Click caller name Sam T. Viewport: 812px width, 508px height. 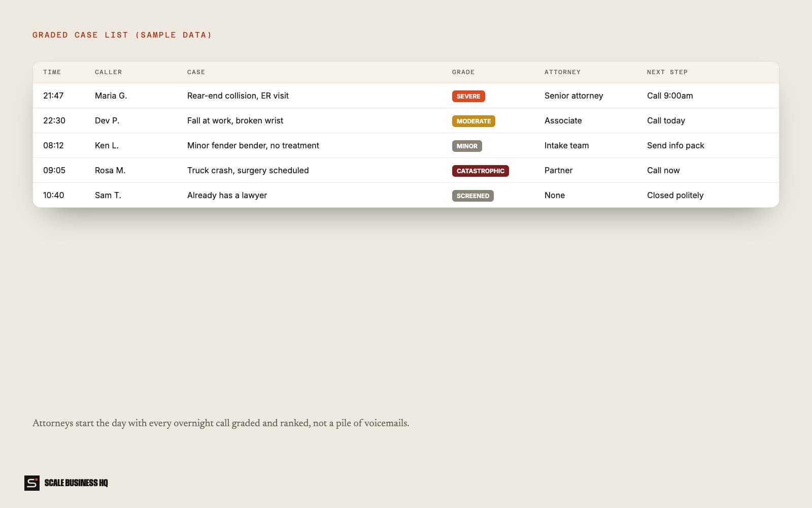[108, 195]
